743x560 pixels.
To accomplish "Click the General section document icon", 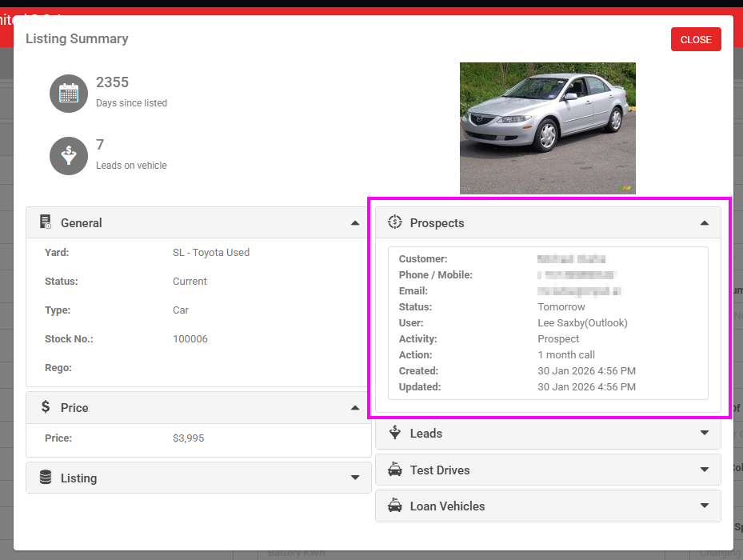I will click(46, 222).
